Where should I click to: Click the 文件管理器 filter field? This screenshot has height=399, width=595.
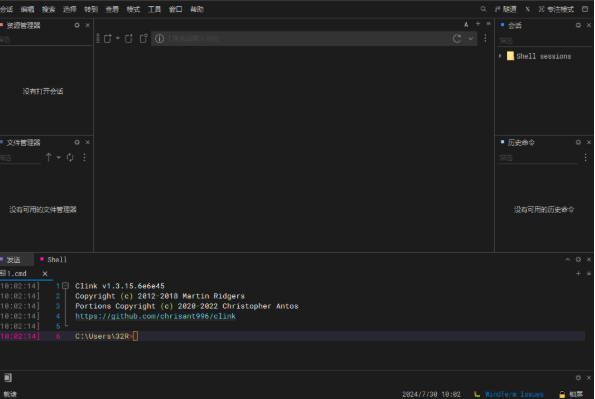pyautogui.click(x=20, y=158)
